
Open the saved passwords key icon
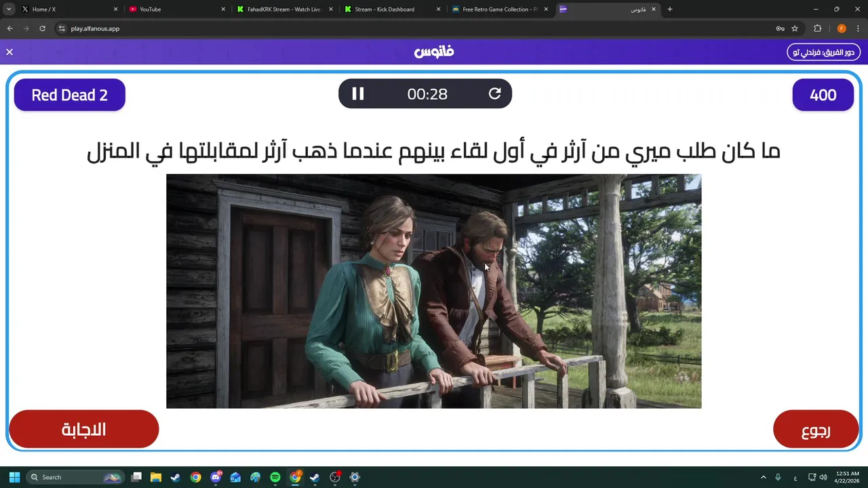pyautogui.click(x=780, y=28)
